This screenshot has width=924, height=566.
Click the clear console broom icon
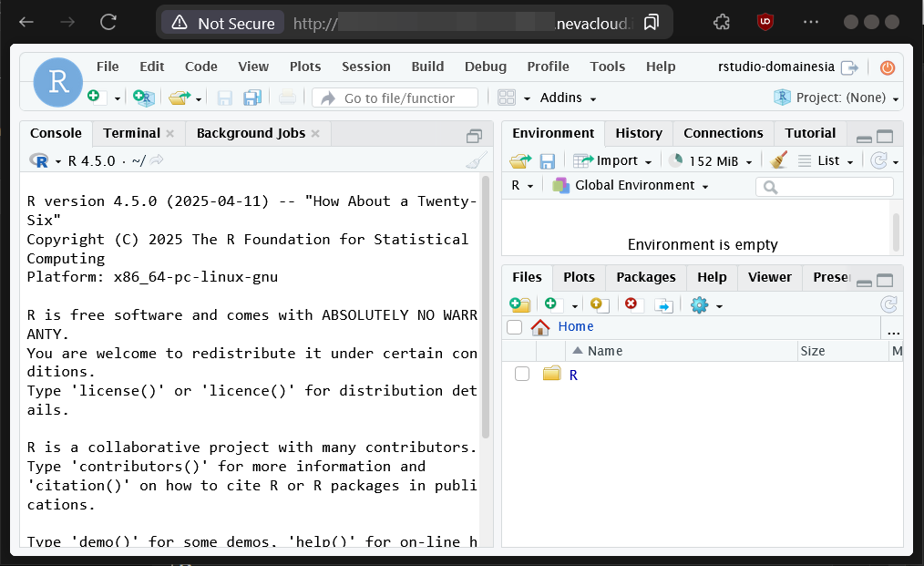pos(477,160)
